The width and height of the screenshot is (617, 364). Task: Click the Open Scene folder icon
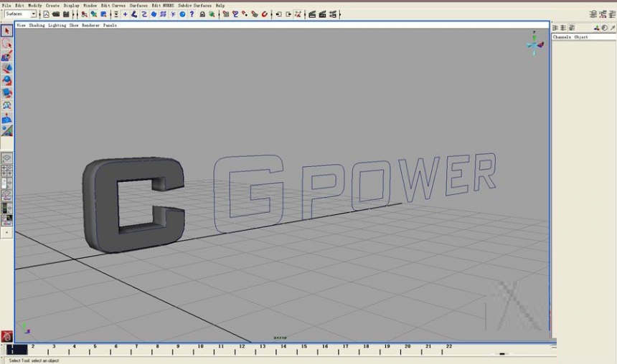click(56, 14)
